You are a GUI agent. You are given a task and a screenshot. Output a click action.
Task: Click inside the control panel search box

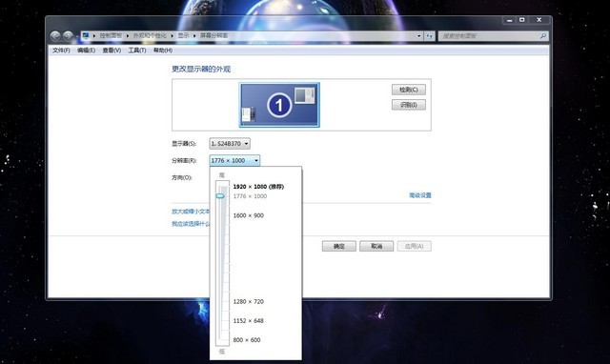[494, 36]
